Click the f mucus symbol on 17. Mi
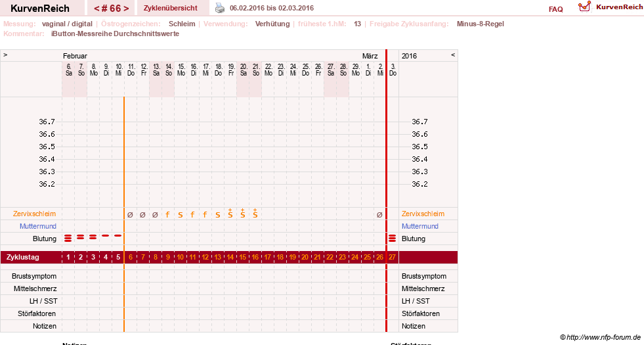The image size is (644, 345). [x=205, y=214]
